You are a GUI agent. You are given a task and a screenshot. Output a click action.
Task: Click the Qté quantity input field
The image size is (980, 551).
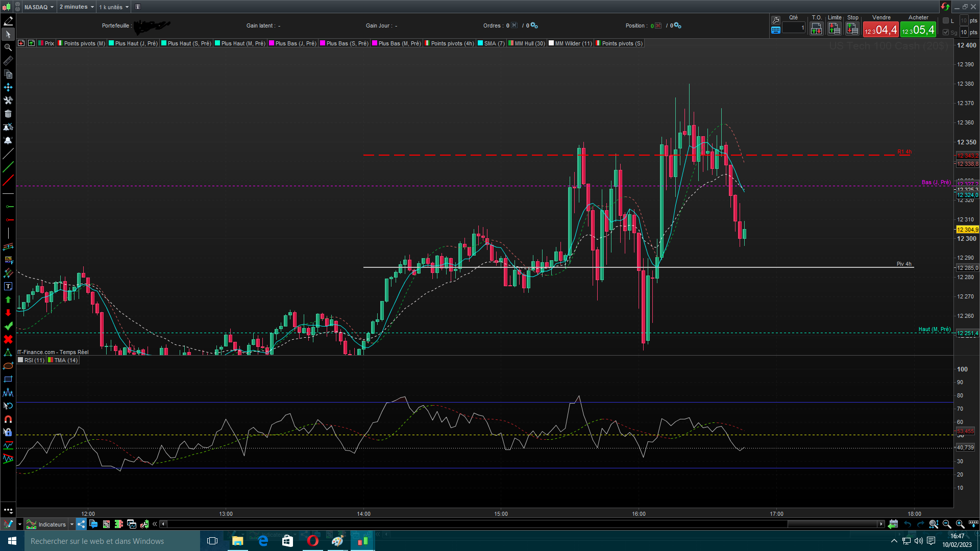(794, 28)
